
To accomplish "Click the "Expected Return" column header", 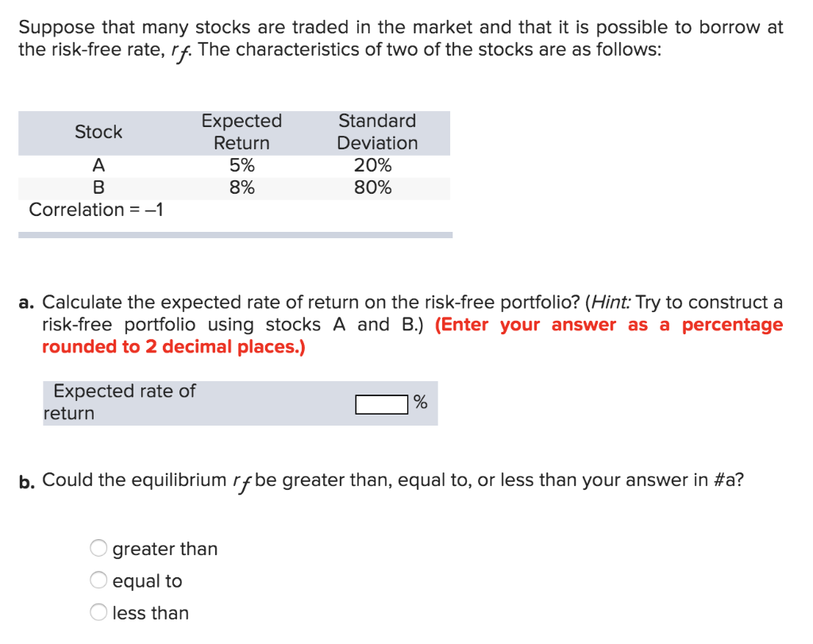I will click(x=241, y=132).
